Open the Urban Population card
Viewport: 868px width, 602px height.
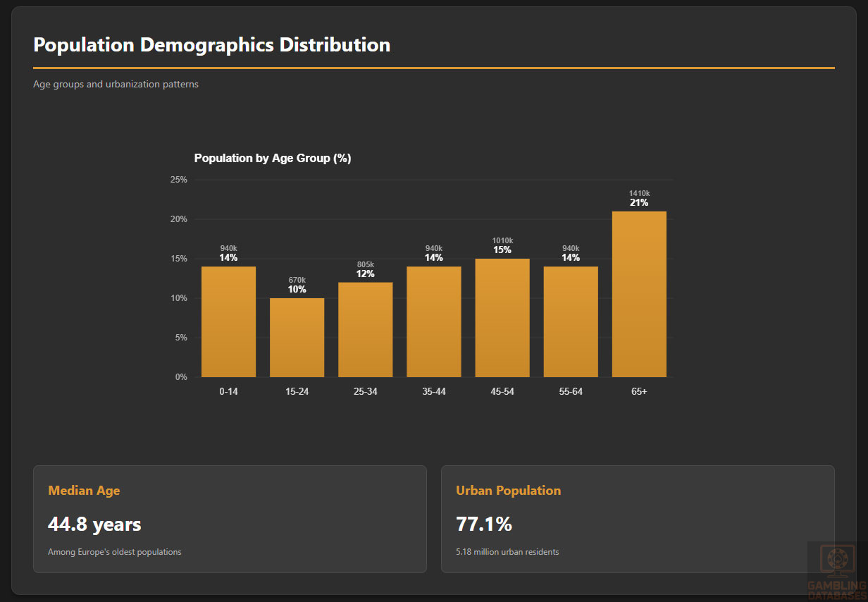point(638,519)
